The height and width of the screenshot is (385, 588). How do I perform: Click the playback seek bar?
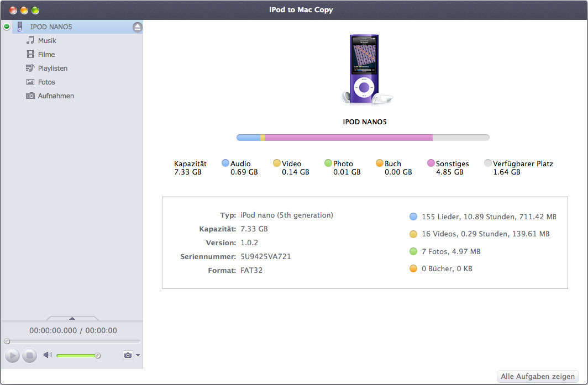[72, 341]
